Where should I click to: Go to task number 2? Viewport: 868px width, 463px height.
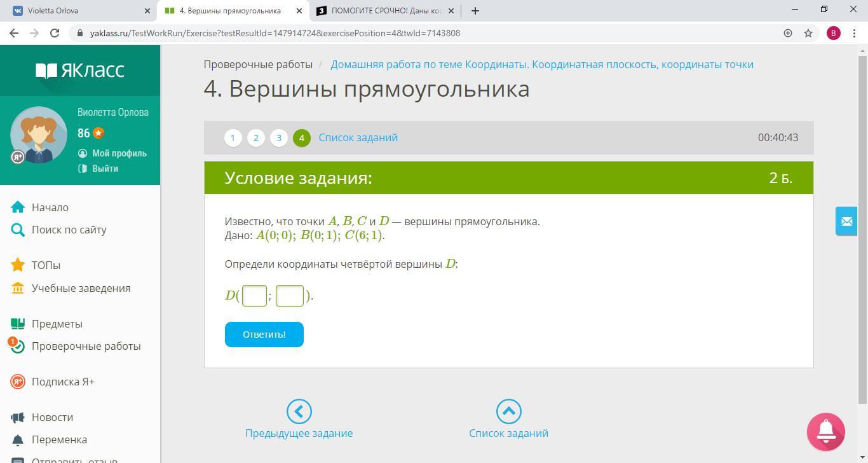coord(255,138)
